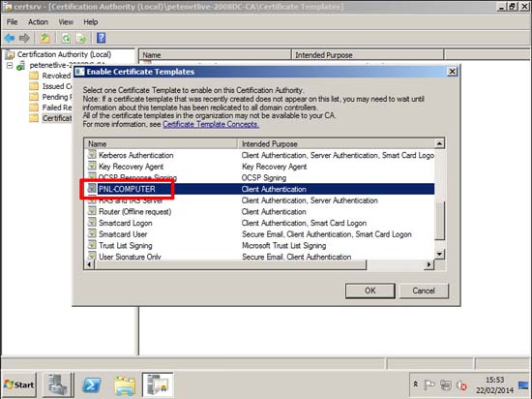Click the Kerberos Authentication template icon
This screenshot has width=532, height=399.
tap(92, 155)
